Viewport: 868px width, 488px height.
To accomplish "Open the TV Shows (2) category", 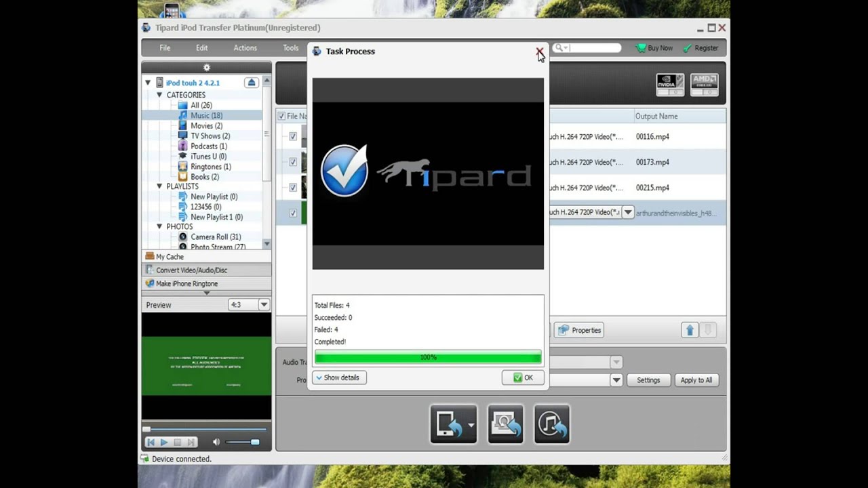I will click(210, 136).
